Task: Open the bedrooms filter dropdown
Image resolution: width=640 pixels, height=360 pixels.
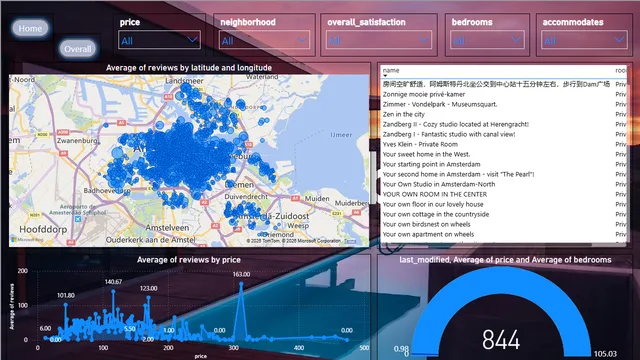Action: point(487,40)
